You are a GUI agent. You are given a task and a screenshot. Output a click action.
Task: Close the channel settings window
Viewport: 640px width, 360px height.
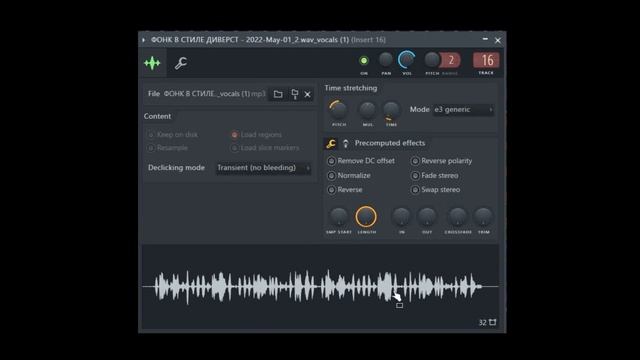tap(498, 40)
